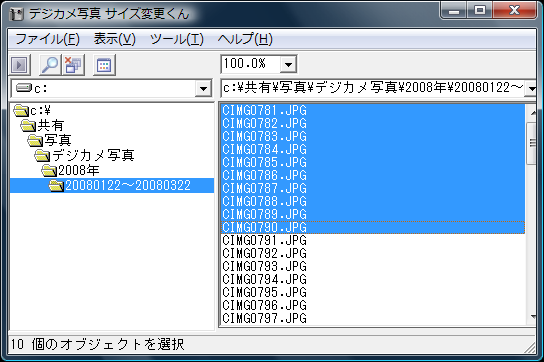Select file CIMG0795.JPG
Image resolution: width=544 pixels, height=362 pixels.
[373, 292]
